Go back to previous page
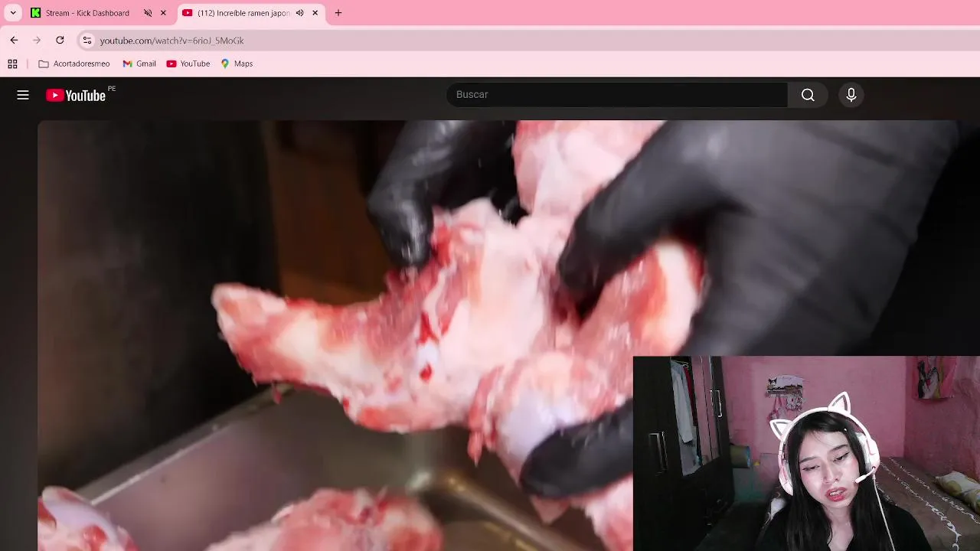The height and width of the screenshot is (551, 980). click(x=14, y=40)
